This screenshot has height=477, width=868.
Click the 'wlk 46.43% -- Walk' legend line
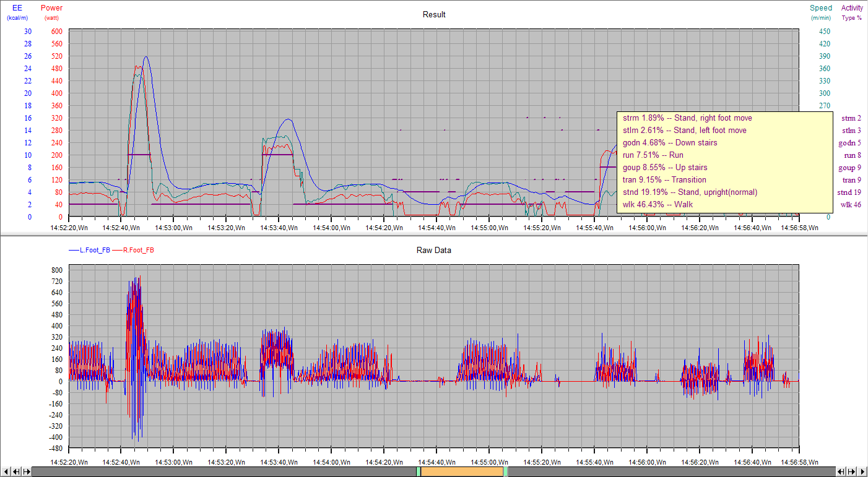[658, 204]
